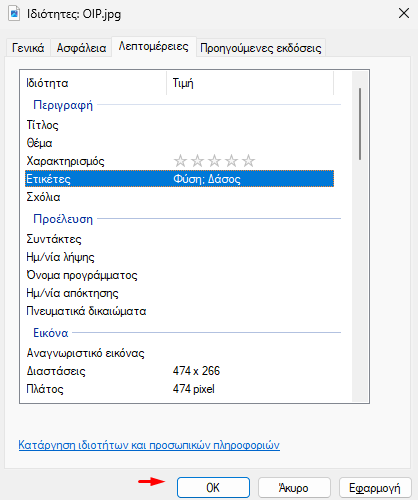Click the Τιμή column header
418x500 pixels.
tap(250, 83)
